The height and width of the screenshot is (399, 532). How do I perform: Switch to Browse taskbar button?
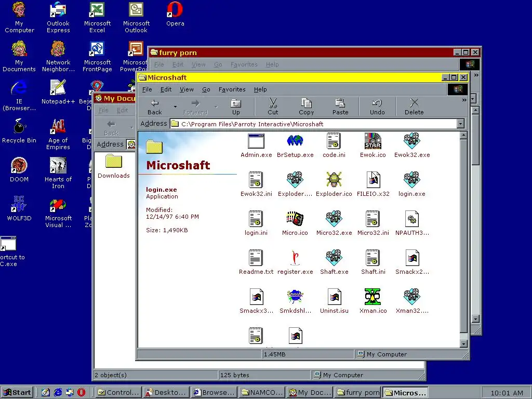(214, 393)
